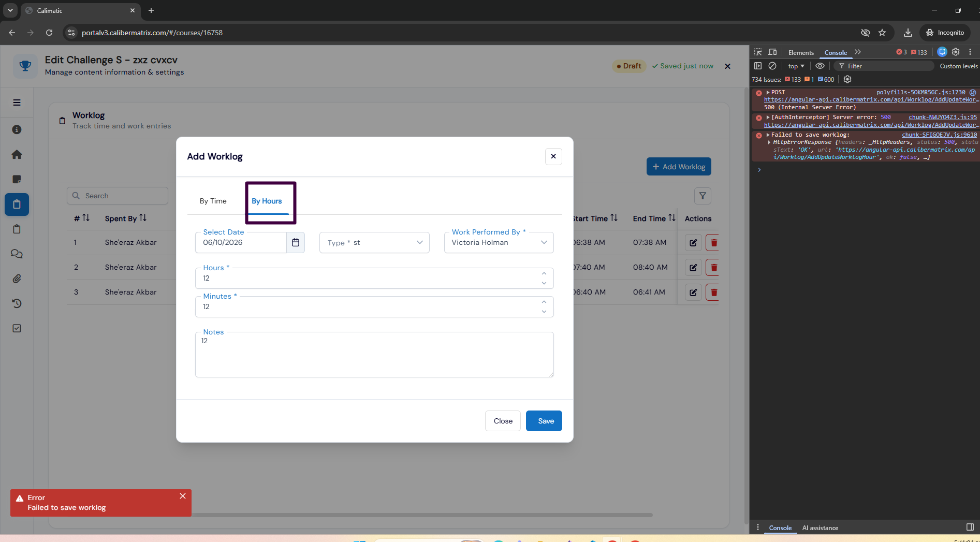Open the hamburger menu in sidebar
980x542 pixels.
coord(17,102)
